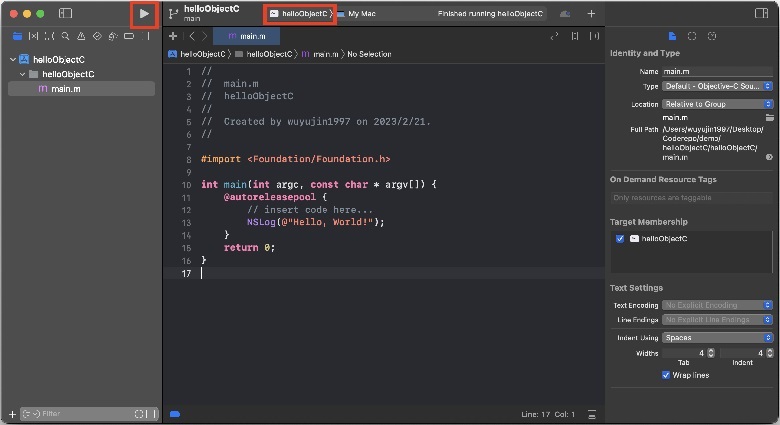
Task: Show the Debug navigator icon
Action: click(x=113, y=36)
